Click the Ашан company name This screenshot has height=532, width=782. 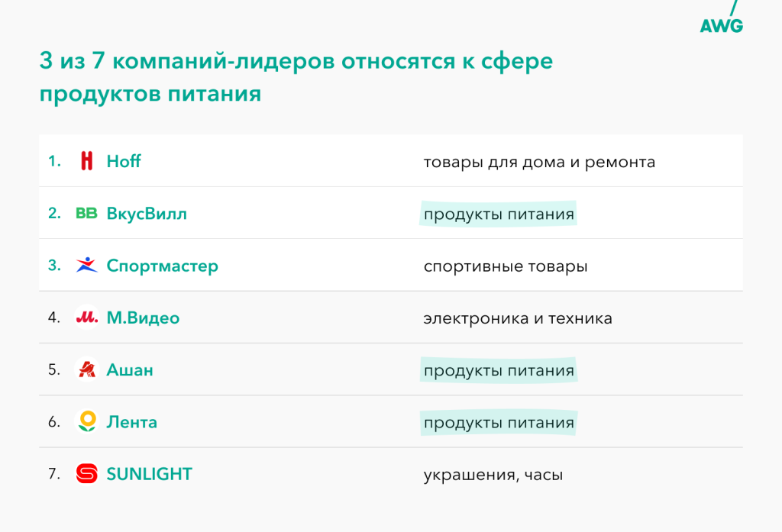(x=130, y=370)
